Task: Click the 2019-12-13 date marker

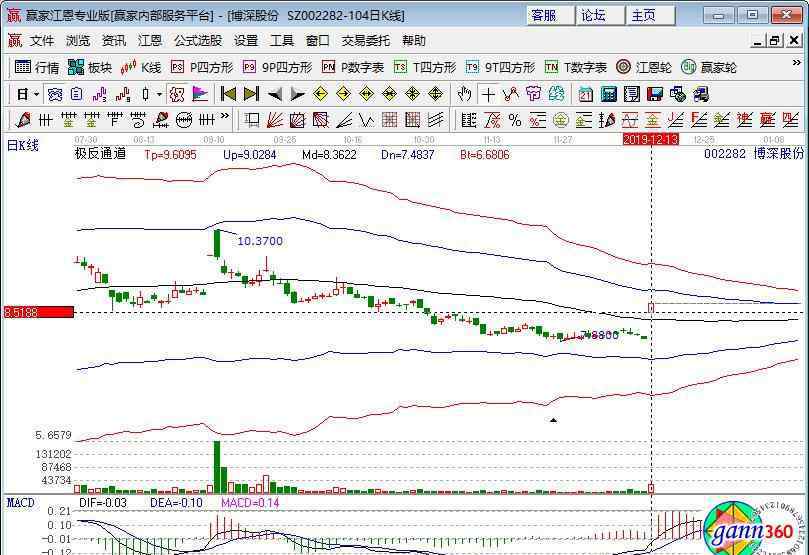Action: (651, 139)
